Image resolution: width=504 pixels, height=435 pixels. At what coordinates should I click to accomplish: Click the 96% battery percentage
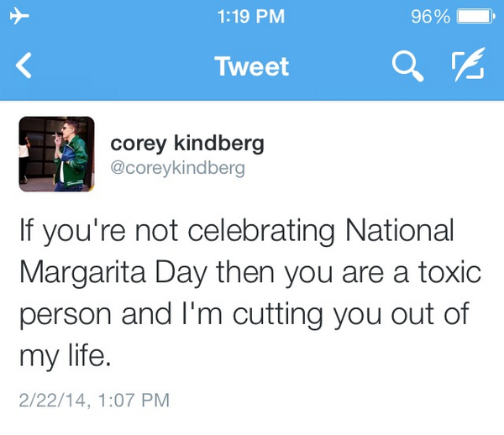pos(430,16)
